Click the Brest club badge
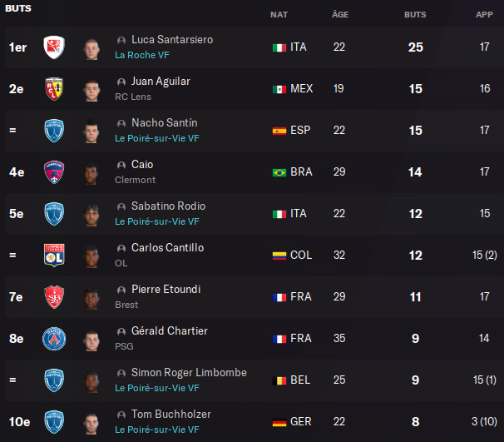 [54, 297]
